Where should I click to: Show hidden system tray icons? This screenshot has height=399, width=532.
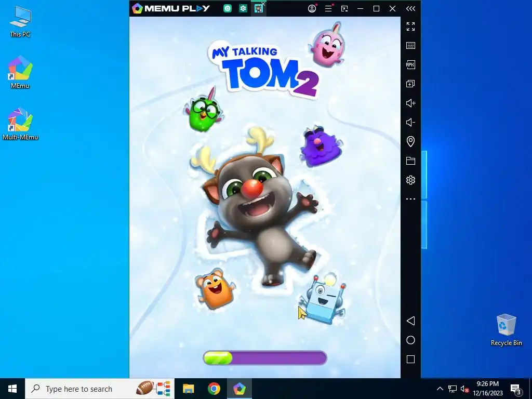440,389
